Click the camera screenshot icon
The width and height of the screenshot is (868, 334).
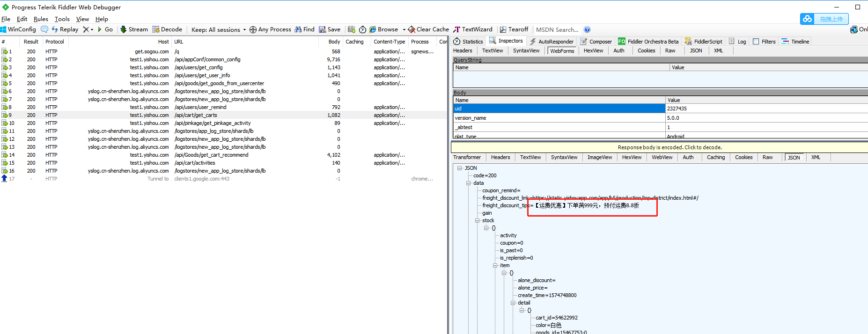(x=352, y=29)
